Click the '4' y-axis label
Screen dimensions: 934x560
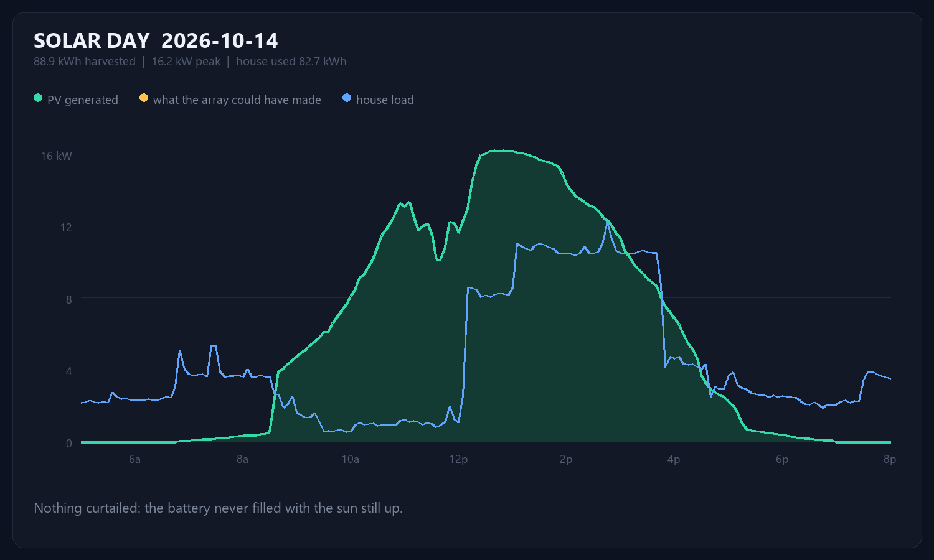(x=69, y=371)
